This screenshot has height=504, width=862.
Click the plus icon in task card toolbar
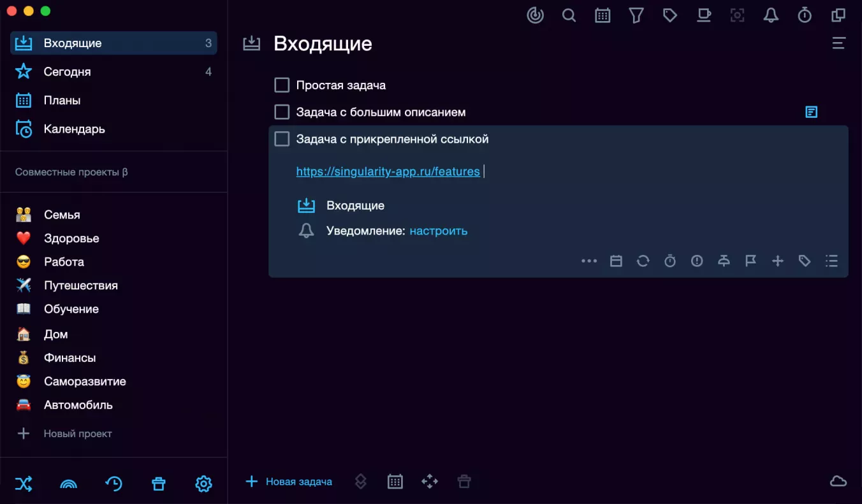[x=777, y=261]
